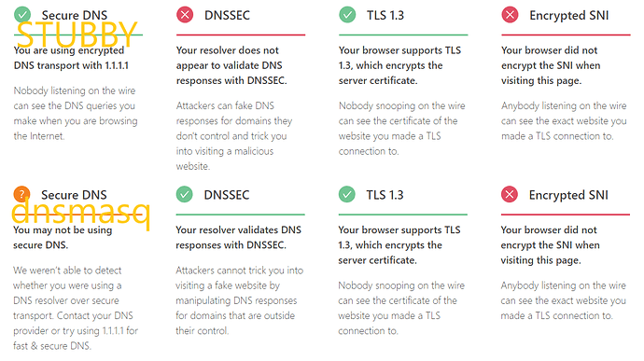644x361 pixels.
Task: Select the top row TLS 1.3 heading
Action: pos(385,15)
